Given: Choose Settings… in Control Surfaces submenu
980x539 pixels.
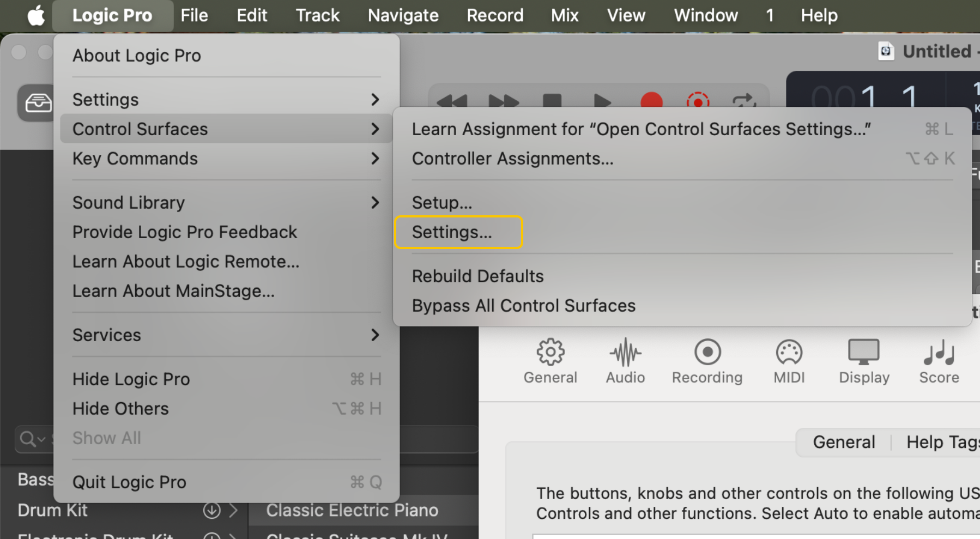Looking at the screenshot, I should tap(682, 232).
